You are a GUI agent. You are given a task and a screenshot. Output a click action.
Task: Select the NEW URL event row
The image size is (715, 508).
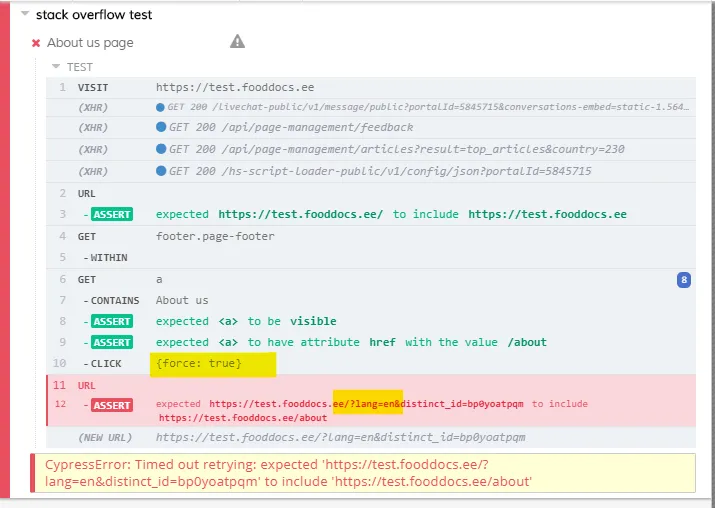pos(340,437)
